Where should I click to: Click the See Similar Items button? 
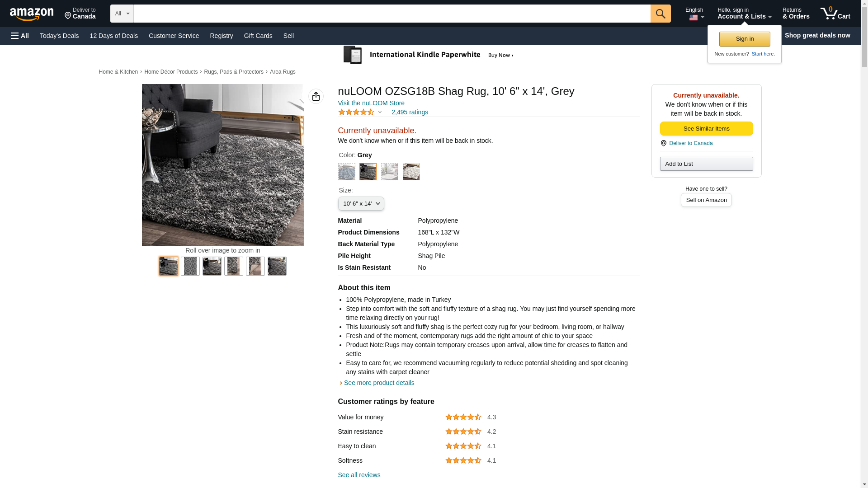tap(706, 129)
